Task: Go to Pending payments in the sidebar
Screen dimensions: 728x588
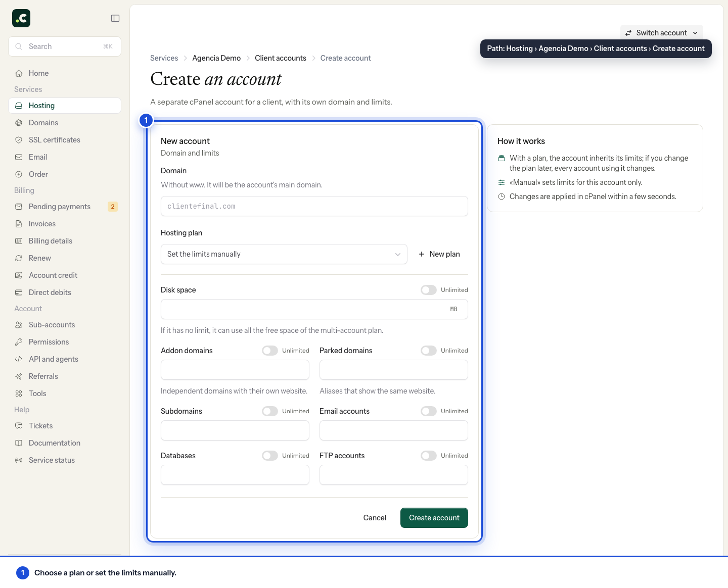Action: click(x=65, y=207)
